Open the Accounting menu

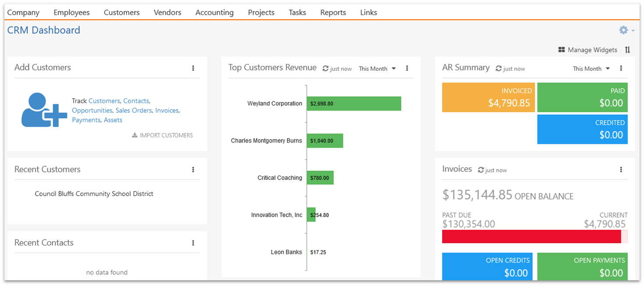tap(215, 12)
